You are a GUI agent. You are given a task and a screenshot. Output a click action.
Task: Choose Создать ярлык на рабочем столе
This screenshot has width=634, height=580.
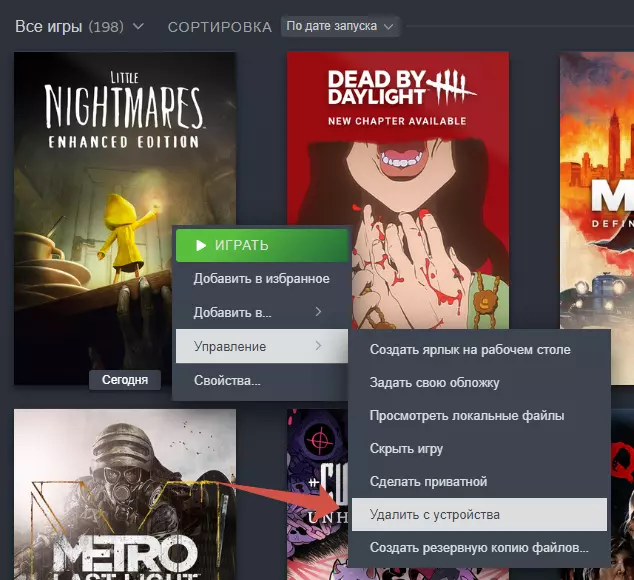point(479,349)
